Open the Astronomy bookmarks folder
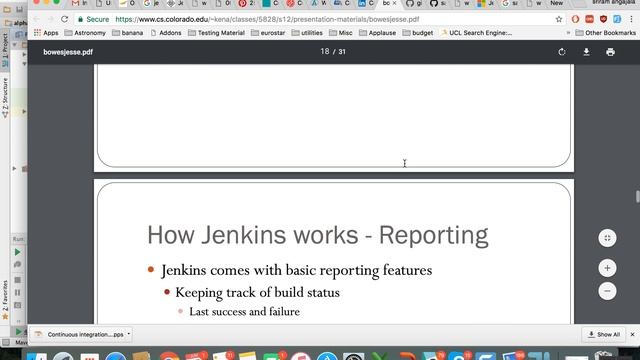This screenshot has width=640, height=360. pos(85,33)
